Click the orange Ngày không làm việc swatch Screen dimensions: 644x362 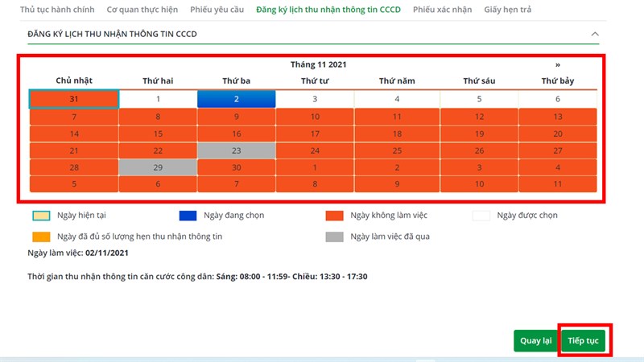pyautogui.click(x=333, y=216)
